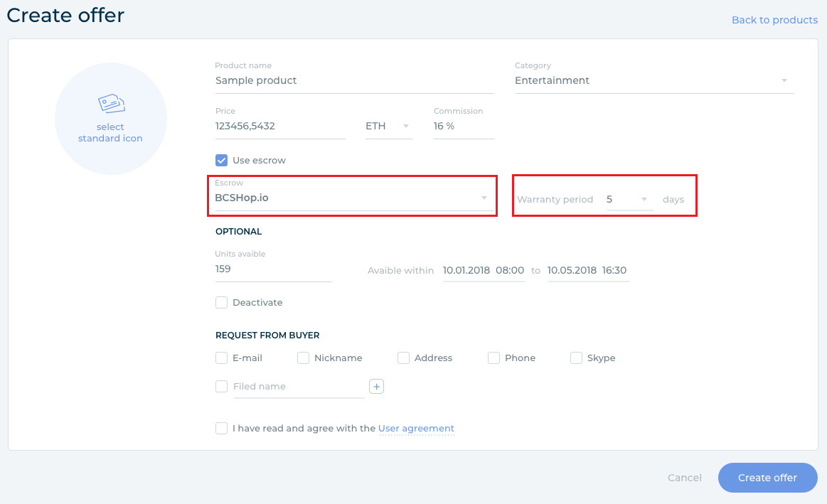Open the Escrow BCSHop.io dropdown
Screen dimensions: 827x504
[x=352, y=198]
